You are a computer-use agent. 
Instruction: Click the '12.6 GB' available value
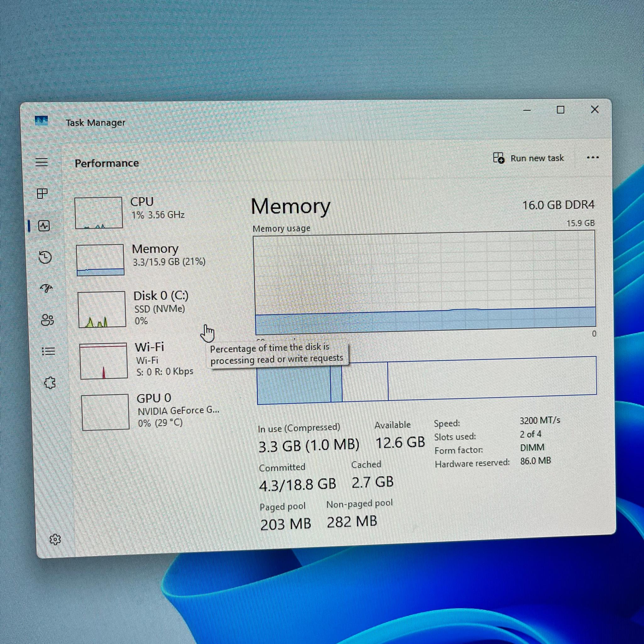click(400, 442)
